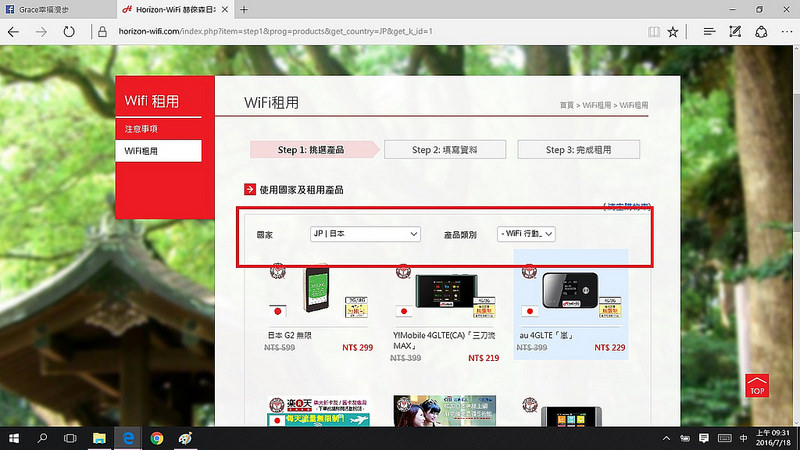800x450 pixels.
Task: Click the 首頁 breadcrumb link
Action: [x=567, y=105]
